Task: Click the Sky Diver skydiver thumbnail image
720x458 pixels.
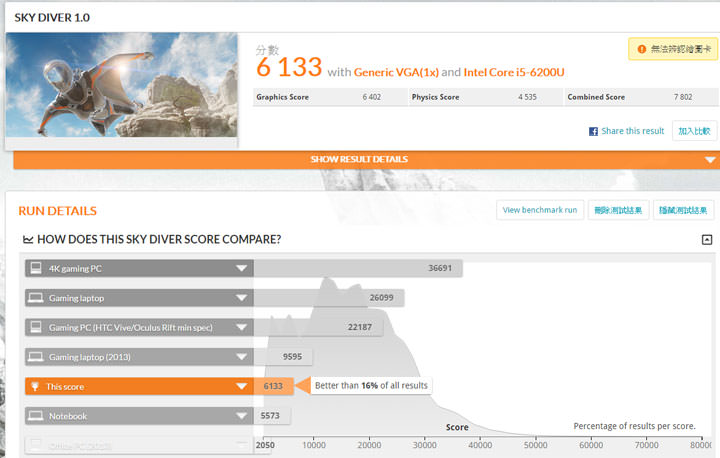Action: (121, 85)
